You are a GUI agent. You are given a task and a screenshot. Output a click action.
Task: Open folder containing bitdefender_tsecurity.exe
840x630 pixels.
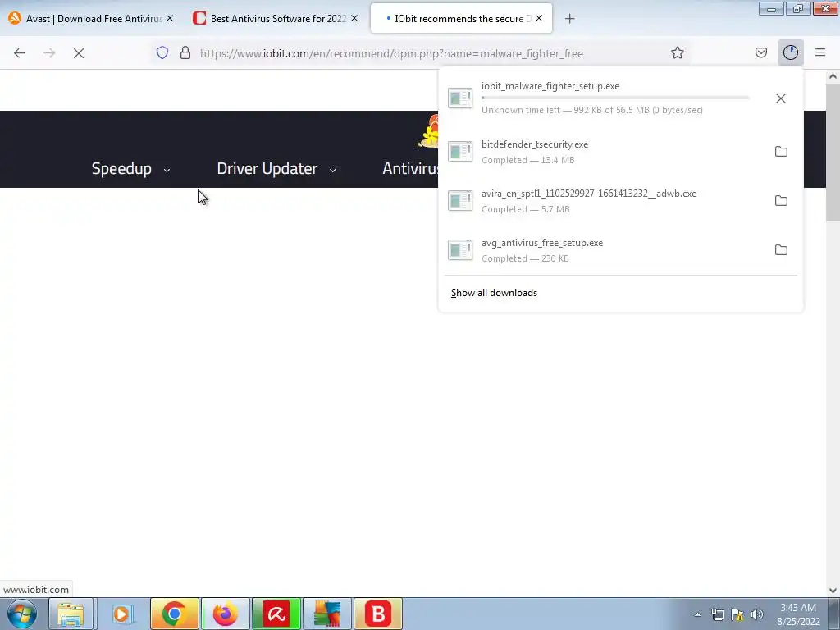781,152
